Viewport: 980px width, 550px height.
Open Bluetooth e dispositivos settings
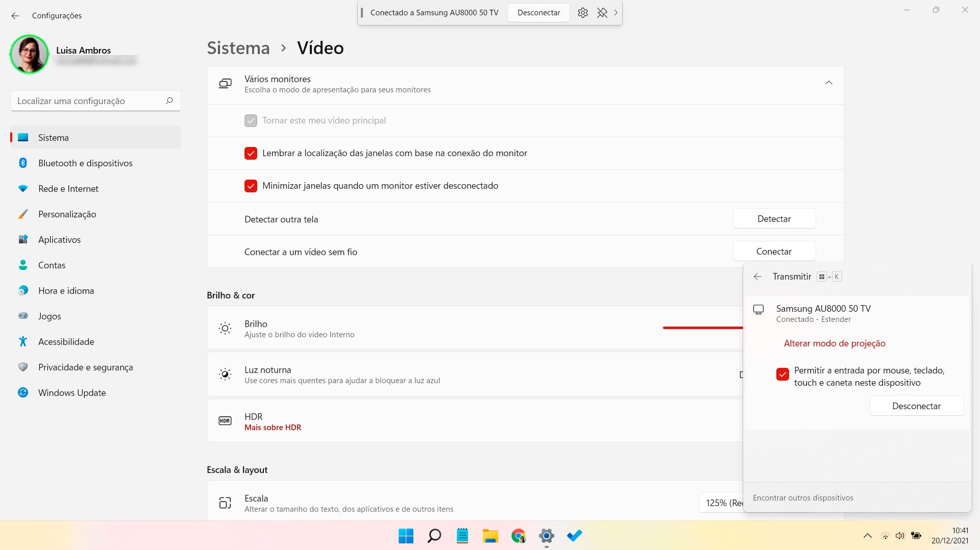pyautogui.click(x=85, y=163)
